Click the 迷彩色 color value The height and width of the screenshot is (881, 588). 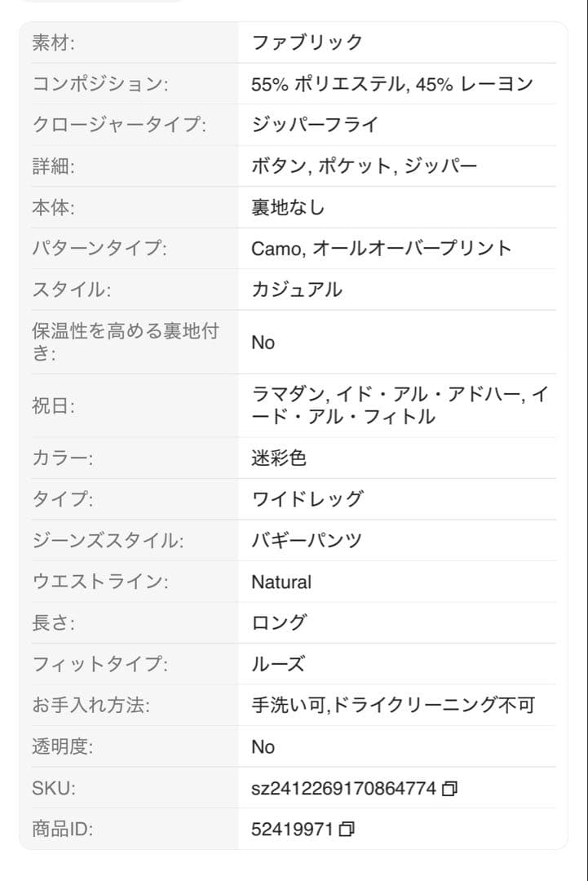[279, 458]
